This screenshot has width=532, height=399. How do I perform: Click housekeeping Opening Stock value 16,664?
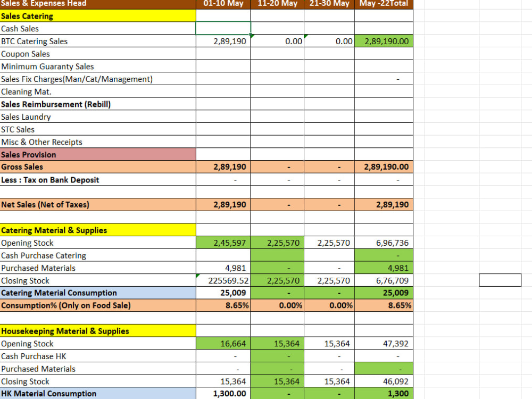click(223, 343)
